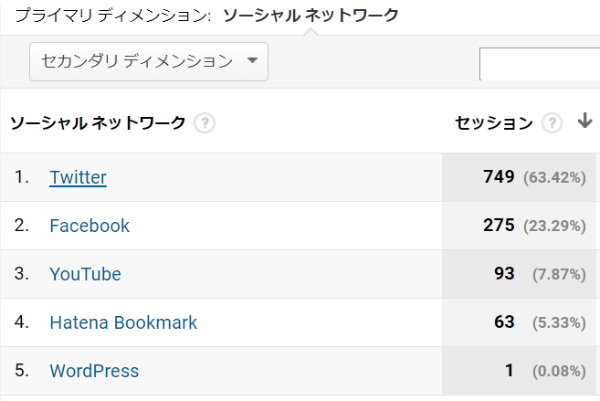
Task: Click the 93 sessions value for YouTube
Action: [x=504, y=274]
